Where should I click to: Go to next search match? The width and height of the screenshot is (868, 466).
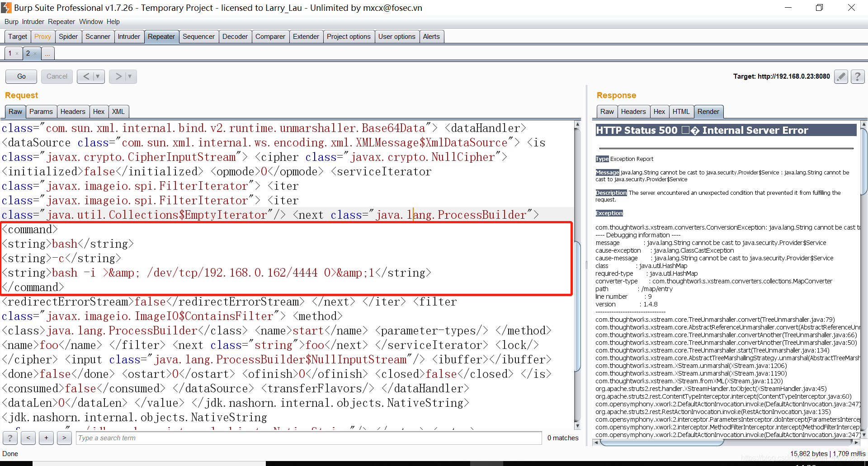tap(64, 438)
